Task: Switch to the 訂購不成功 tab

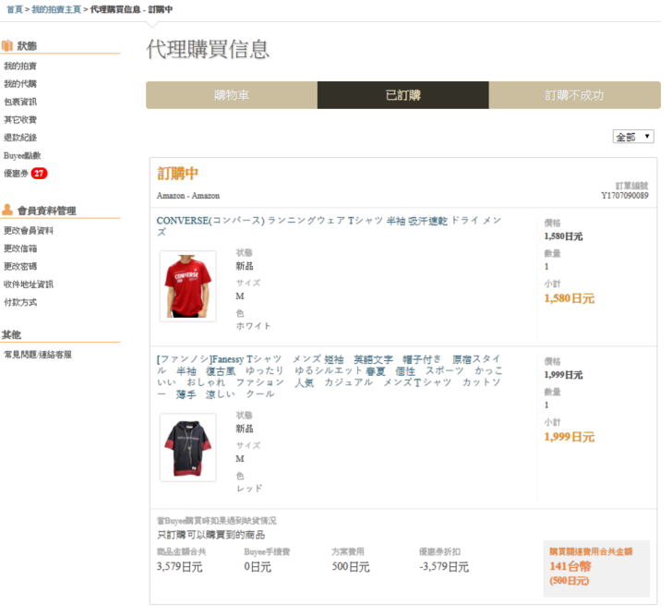Action: click(x=574, y=95)
